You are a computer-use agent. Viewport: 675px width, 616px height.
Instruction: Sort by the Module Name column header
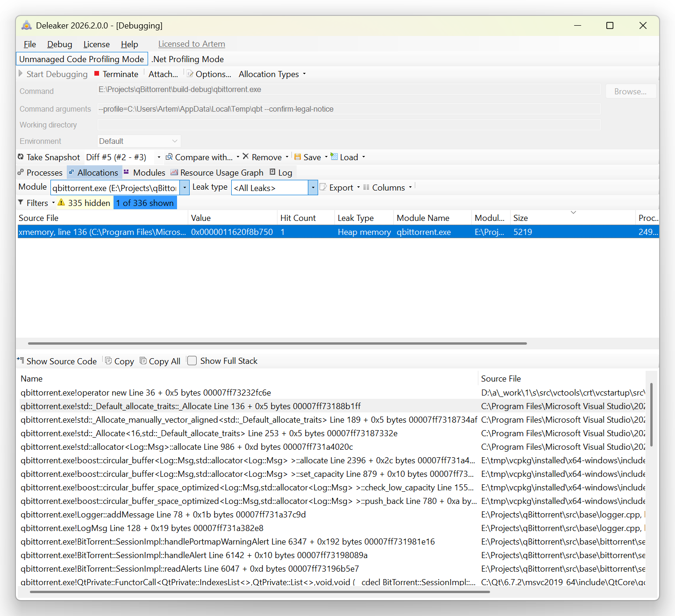[432, 218]
